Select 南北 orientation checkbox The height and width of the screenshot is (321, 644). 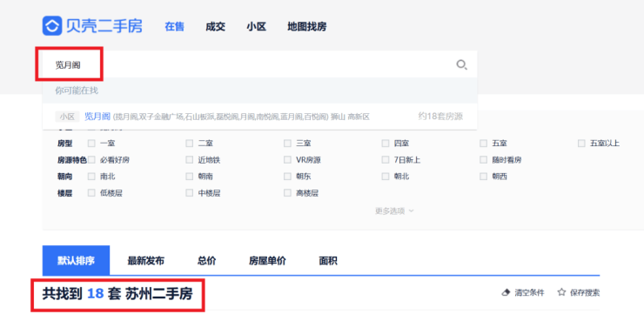[x=91, y=177]
